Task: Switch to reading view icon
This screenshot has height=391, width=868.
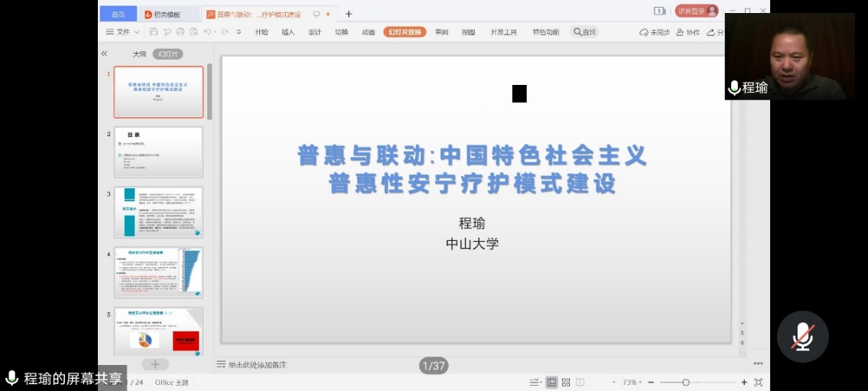Action: [580, 382]
